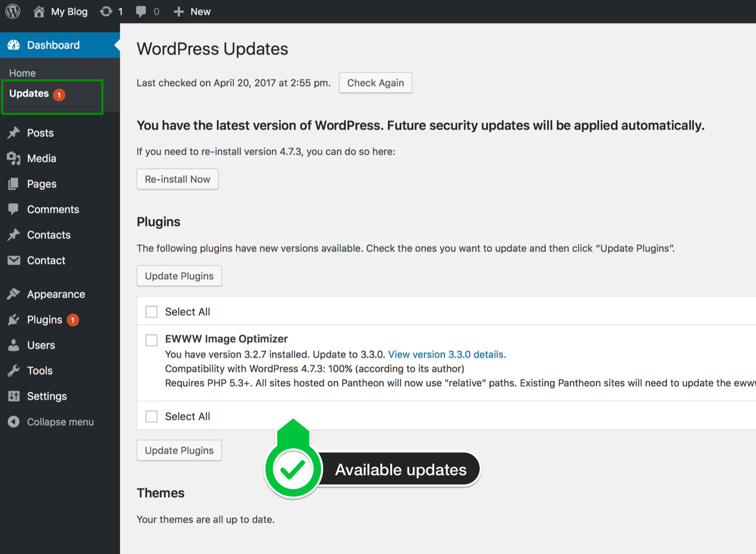Click the Plugins plug icon
The image size is (756, 554).
(14, 320)
